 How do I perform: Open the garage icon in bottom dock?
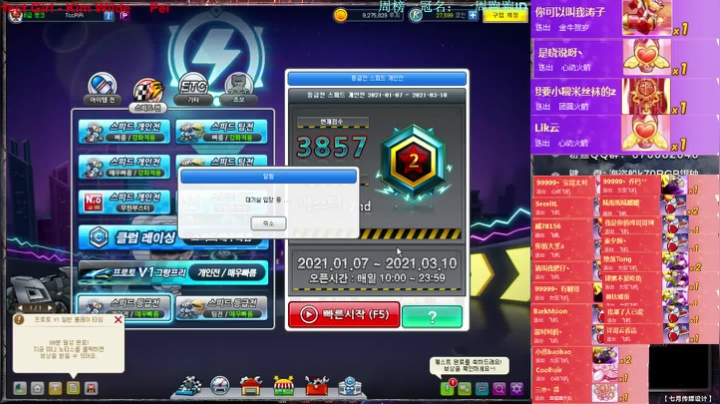(251, 386)
